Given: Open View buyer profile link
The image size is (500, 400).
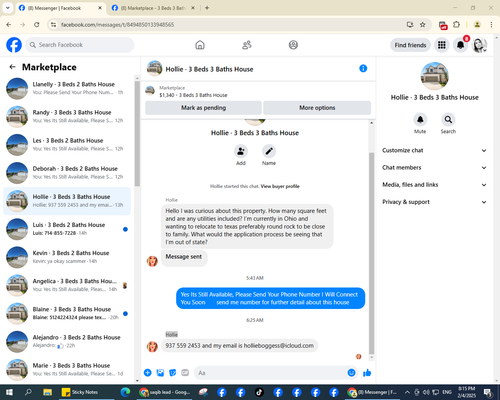Looking at the screenshot, I should click(x=280, y=186).
